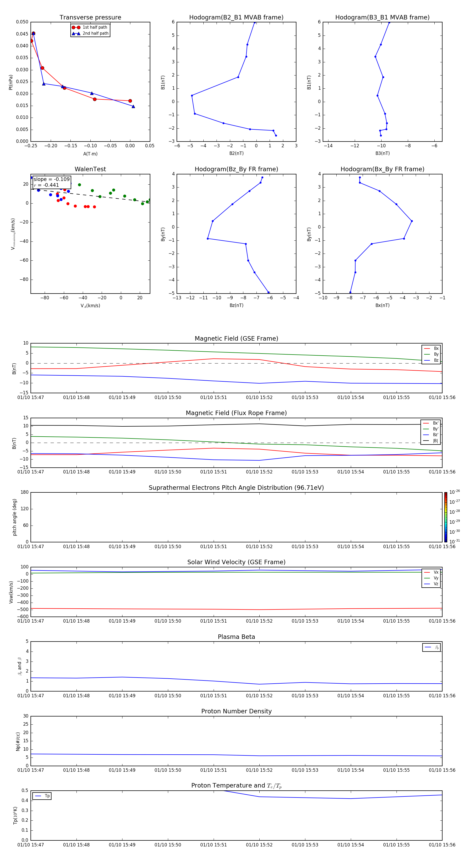Click the 'Hodogram(Bz_By FR frame)' title
The width and height of the screenshot is (473, 868).
click(236, 169)
